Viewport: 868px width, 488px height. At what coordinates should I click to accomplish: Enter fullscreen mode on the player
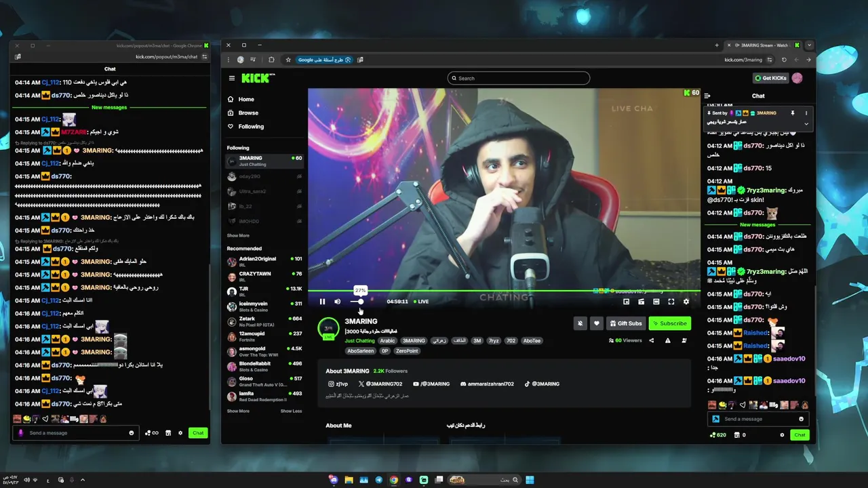tap(671, 302)
